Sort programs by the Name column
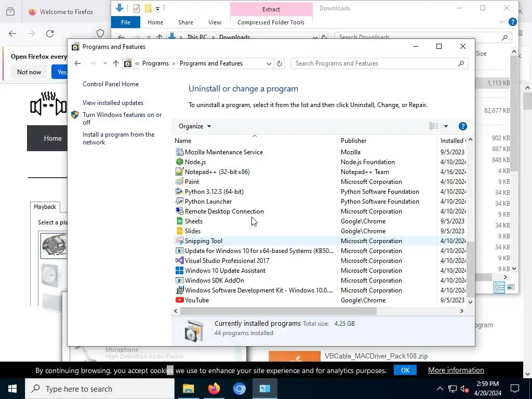 (255, 140)
